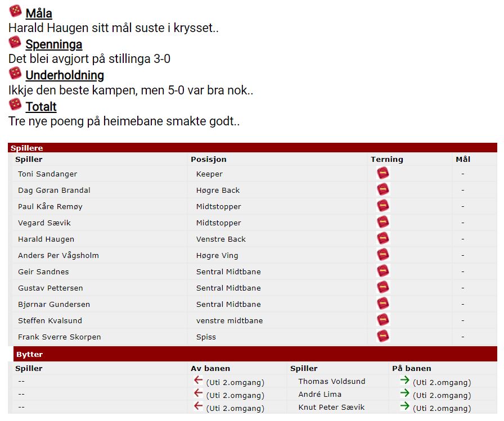Click Frank Sverre Skorpen's dice icon
Screen dimensions: 504x421
point(383,336)
